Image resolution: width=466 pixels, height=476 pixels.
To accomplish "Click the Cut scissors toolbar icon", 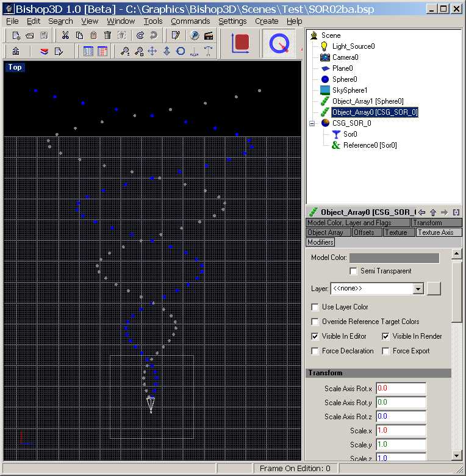I will pyautogui.click(x=65, y=35).
